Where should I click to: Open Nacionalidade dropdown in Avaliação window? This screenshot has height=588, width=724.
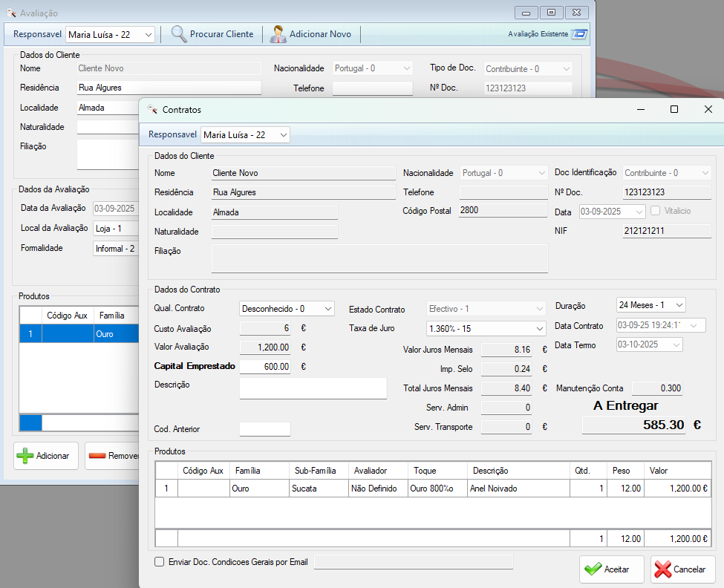[x=406, y=68]
